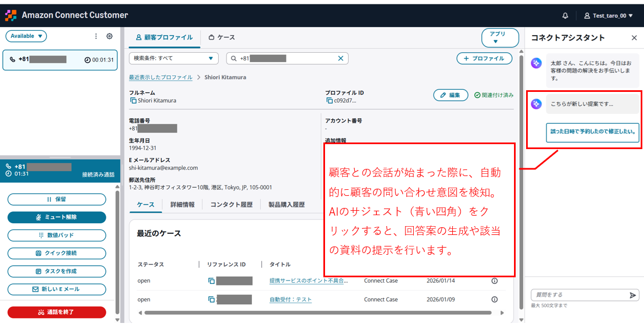This screenshot has height=329, width=644.
Task: Open the 詳細情報 tab
Action: [182, 205]
